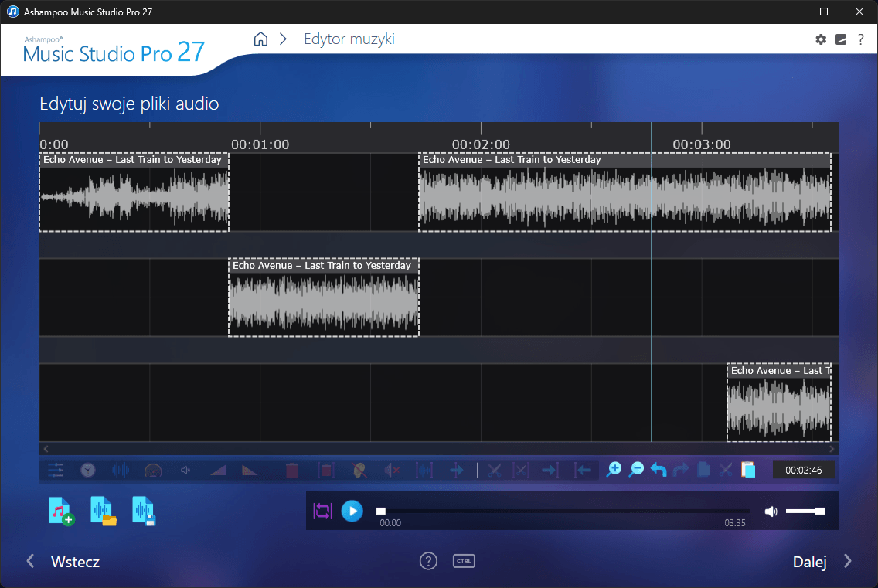Apply the fade-out ramp icon
This screenshot has width=878, height=588.
[x=250, y=470]
